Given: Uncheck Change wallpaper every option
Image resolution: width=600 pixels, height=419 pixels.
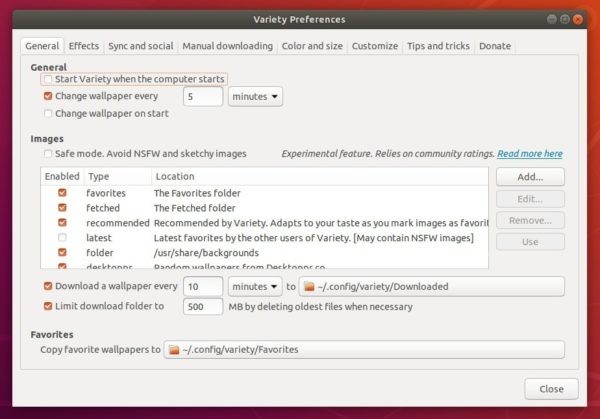Looking at the screenshot, I should (48, 96).
